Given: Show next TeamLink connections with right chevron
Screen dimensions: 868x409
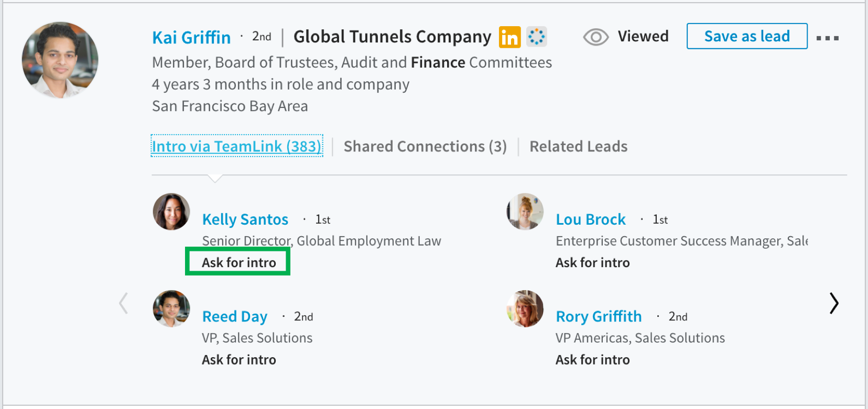Looking at the screenshot, I should [x=834, y=303].
